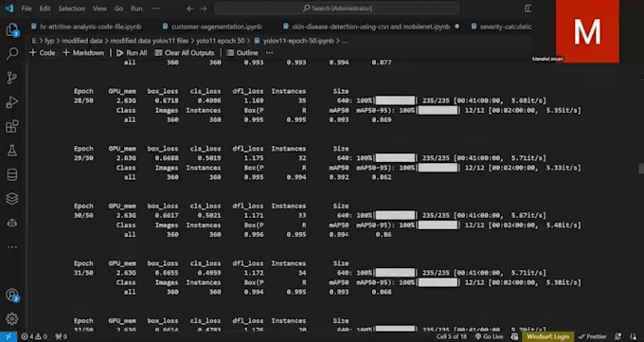Viewport: 644px width, 342px height.
Task: Toggle the layout panel icon in title bar
Action: 528,9
